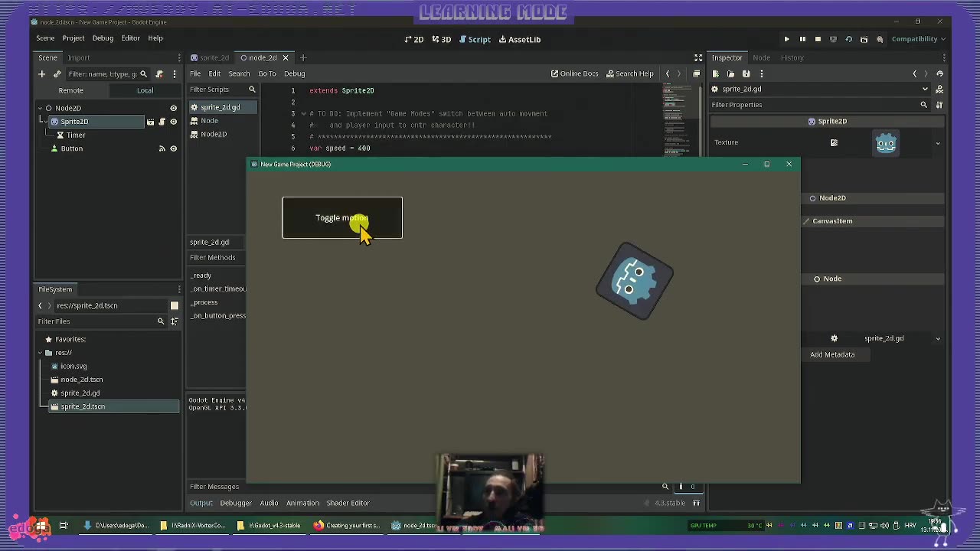Toggle visibility eye of Sprite2D node
This screenshot has height=551, width=980.
pyautogui.click(x=173, y=122)
